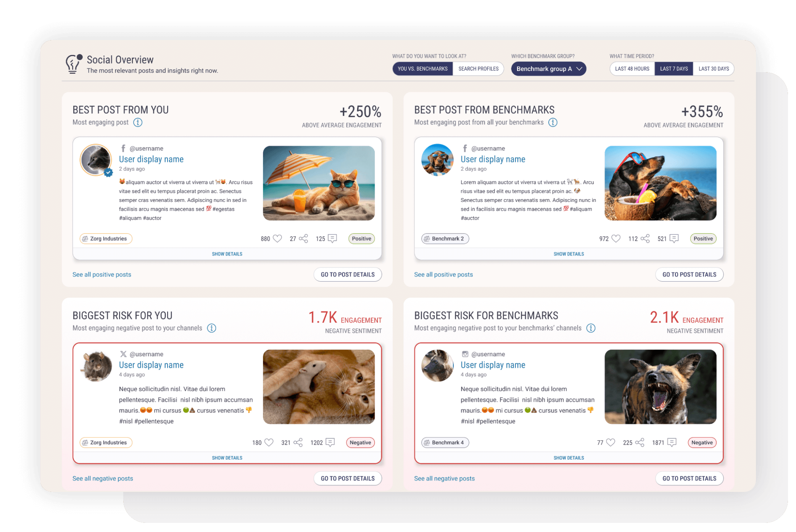Expand SHOW DETAILS on Biggest Risk For Benchmarks
The height and width of the screenshot is (532, 796).
569,458
